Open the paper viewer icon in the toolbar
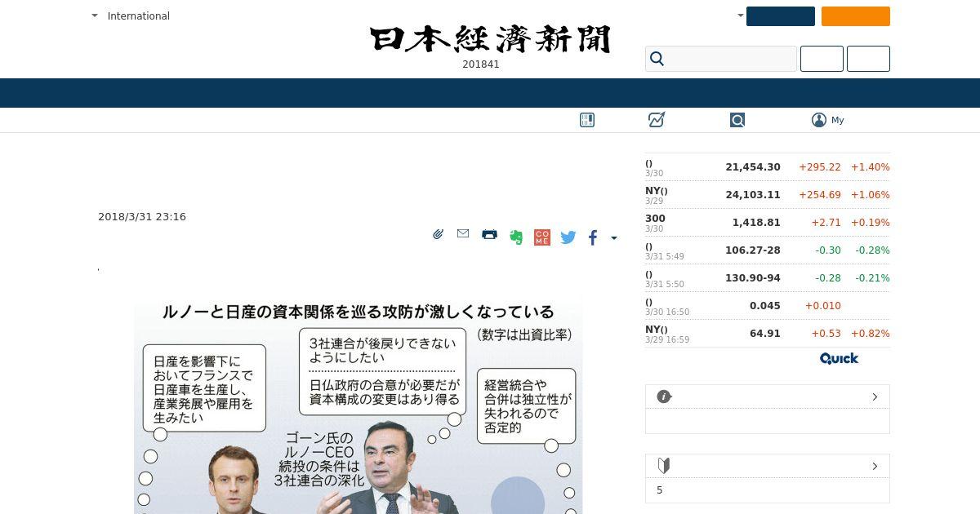 [587, 120]
